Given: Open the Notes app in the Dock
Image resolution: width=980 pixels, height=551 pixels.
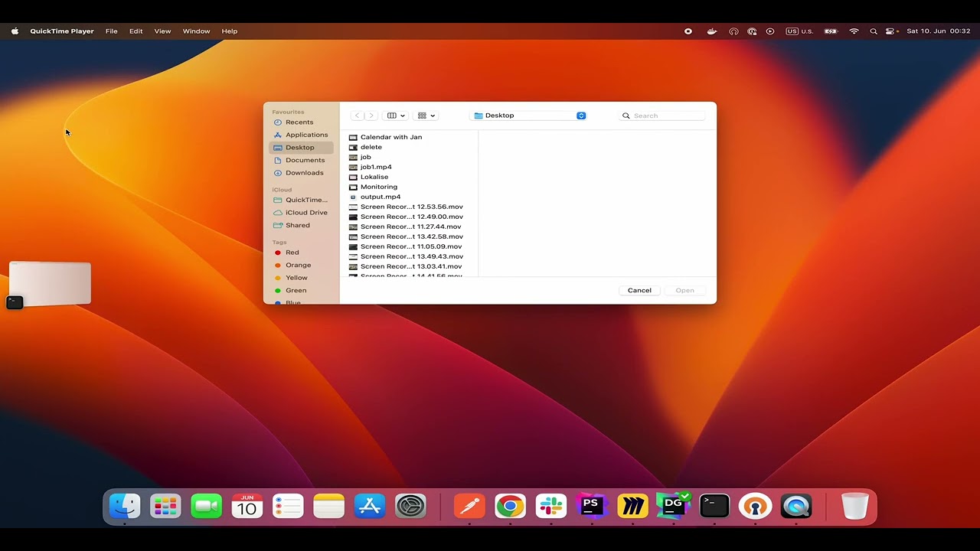Looking at the screenshot, I should 329,506.
